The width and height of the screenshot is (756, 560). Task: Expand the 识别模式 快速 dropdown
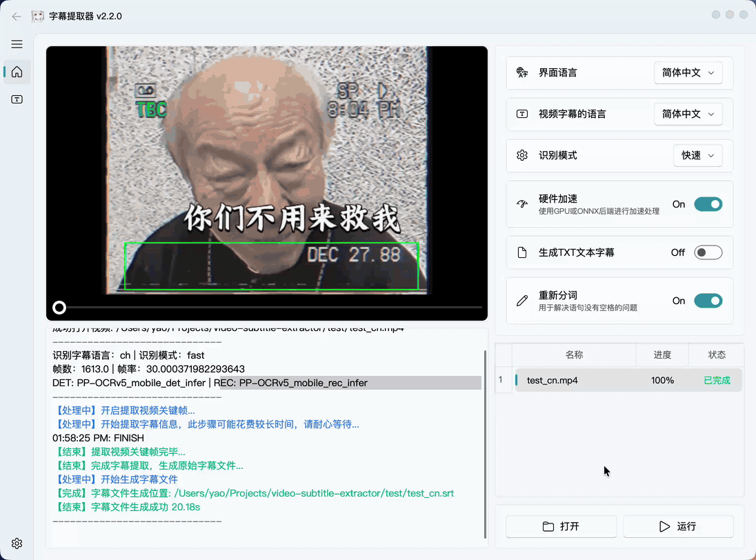tap(697, 155)
